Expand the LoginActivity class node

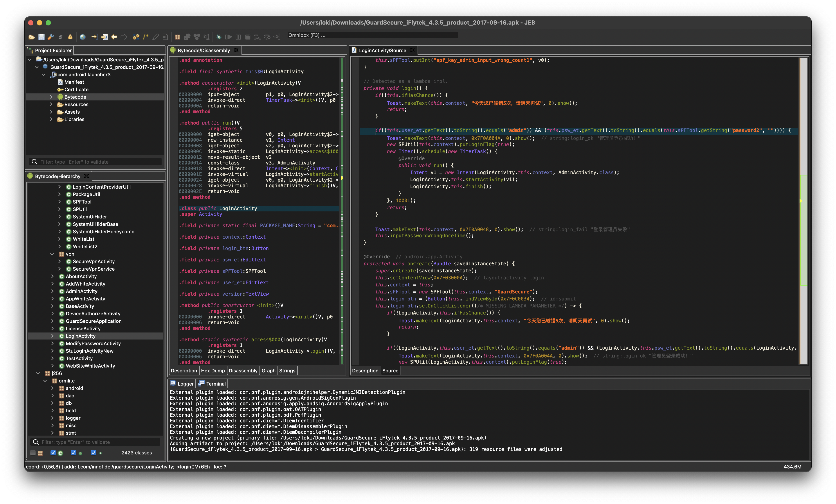[x=52, y=336]
